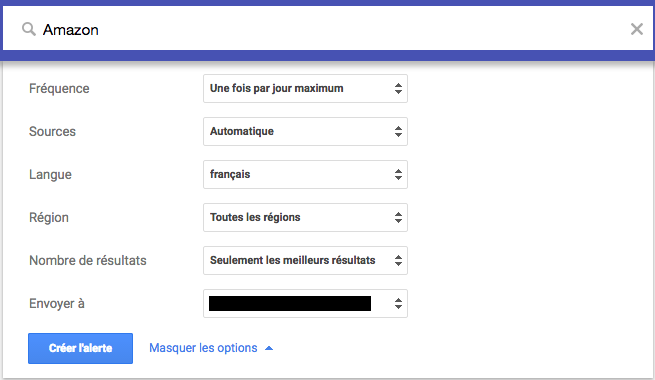Focus the Amazon search field
Image resolution: width=655 pixels, height=380 pixels.
tap(328, 28)
